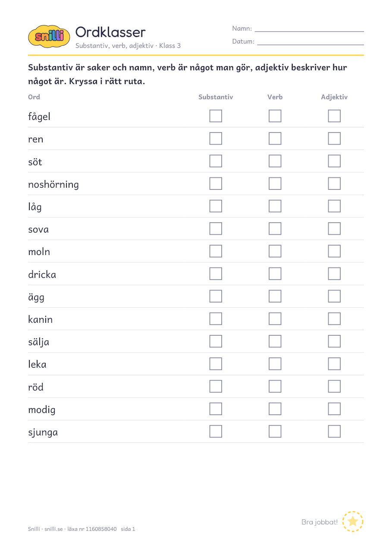Click the Ordklasser heading
The height and width of the screenshot is (555, 392).
110,32
